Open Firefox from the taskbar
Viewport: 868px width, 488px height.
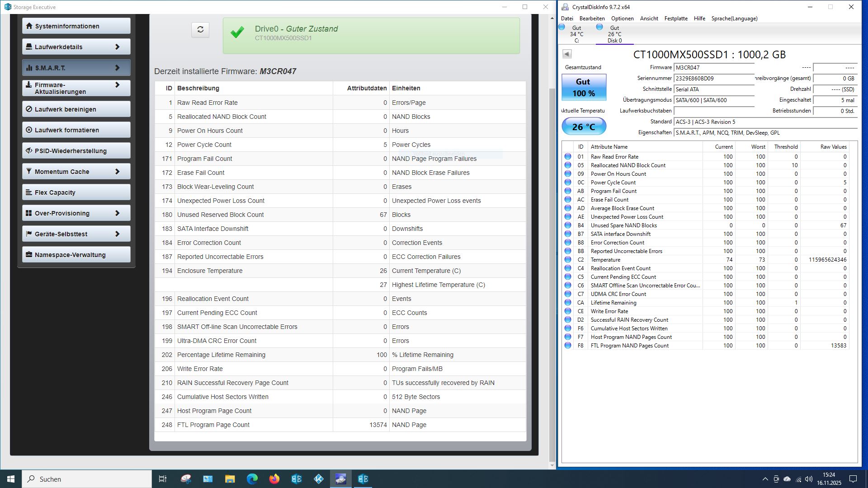coord(274,479)
